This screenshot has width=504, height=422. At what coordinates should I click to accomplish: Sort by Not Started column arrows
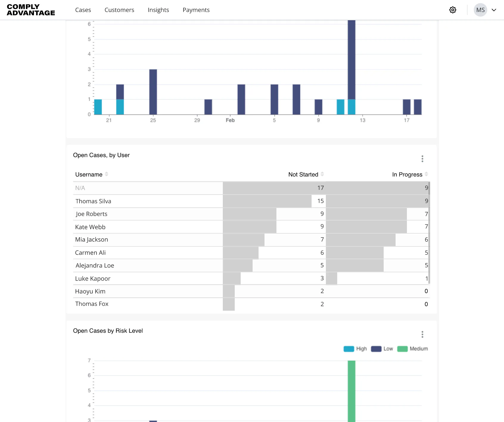(322, 174)
